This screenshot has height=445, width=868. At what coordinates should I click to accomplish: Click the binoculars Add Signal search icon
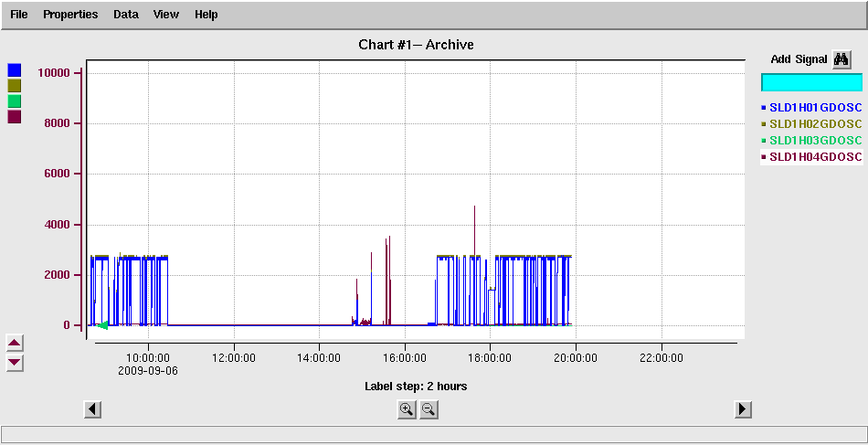(x=842, y=59)
